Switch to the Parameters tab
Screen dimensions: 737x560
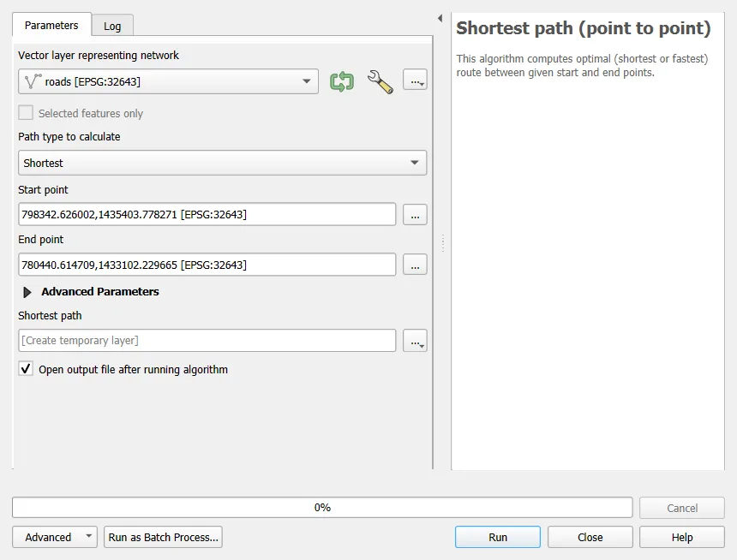(51, 26)
